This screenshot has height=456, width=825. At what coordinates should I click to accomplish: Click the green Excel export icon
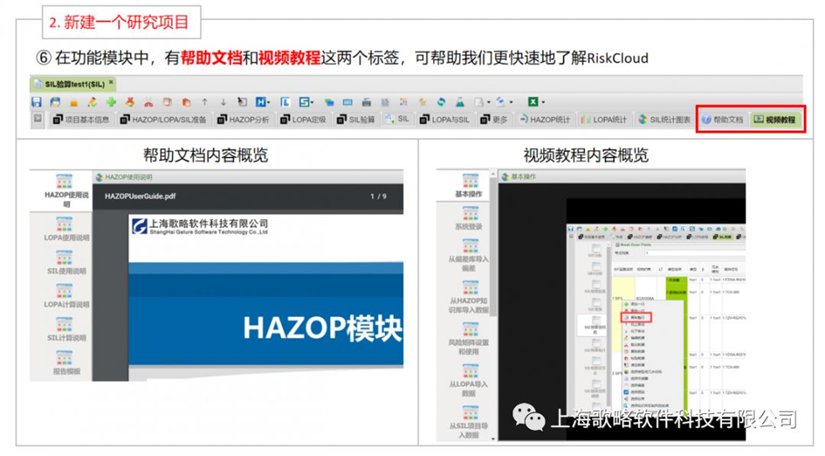coord(533,102)
